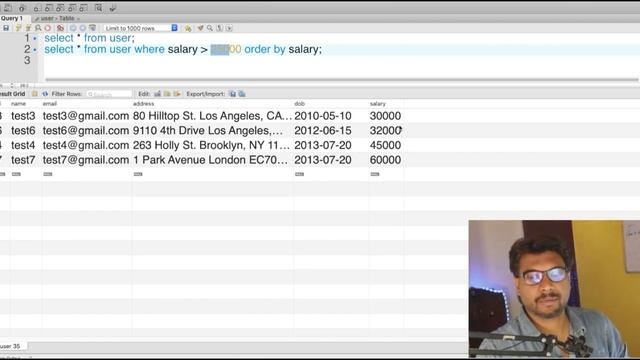Toggle invisible characters icon in query toolbar
640x360 pixels.
coord(220,28)
